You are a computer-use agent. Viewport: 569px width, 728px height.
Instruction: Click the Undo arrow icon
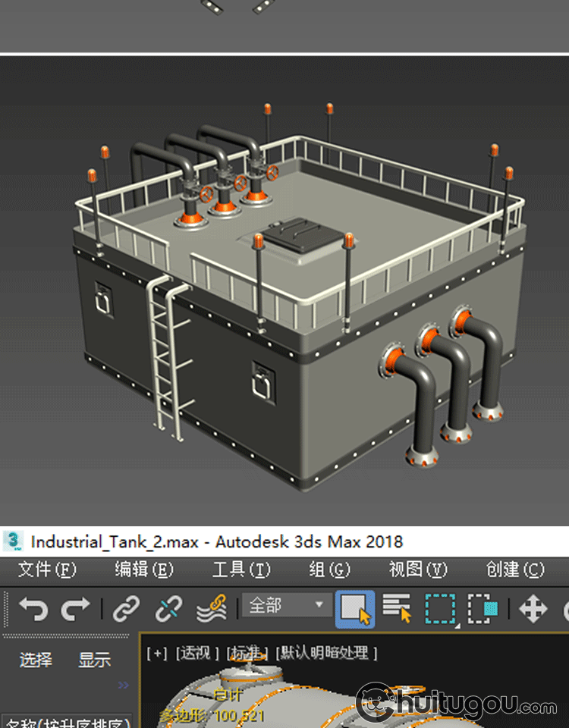tap(33, 608)
